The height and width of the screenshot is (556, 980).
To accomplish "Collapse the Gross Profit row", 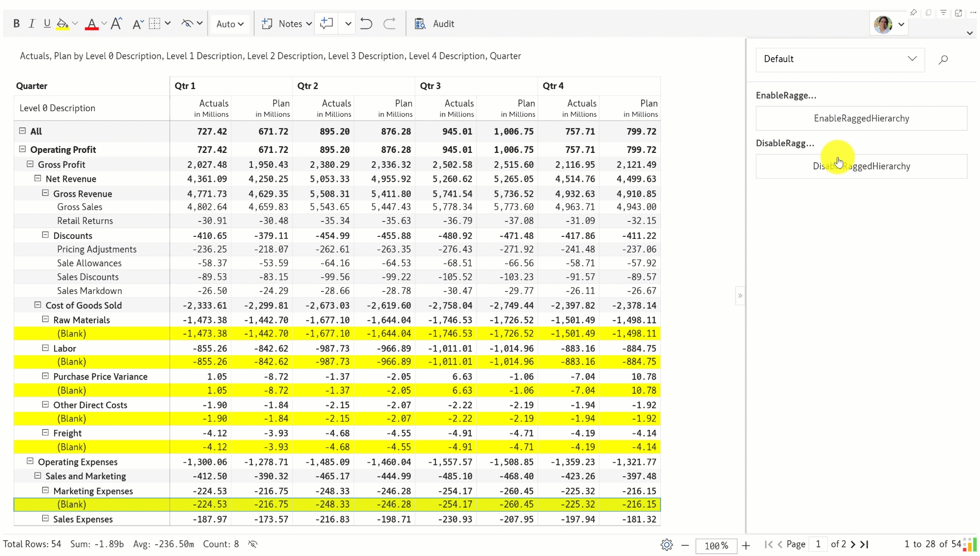I will click(30, 164).
